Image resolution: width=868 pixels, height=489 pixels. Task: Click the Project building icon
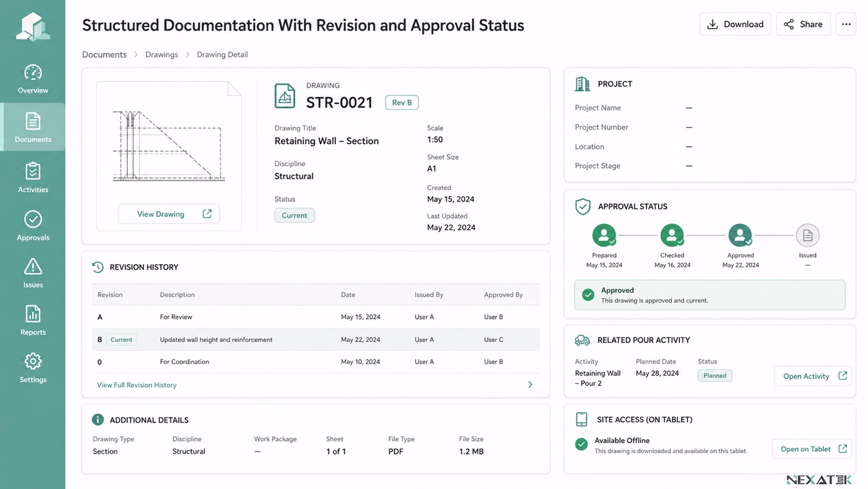coord(582,84)
